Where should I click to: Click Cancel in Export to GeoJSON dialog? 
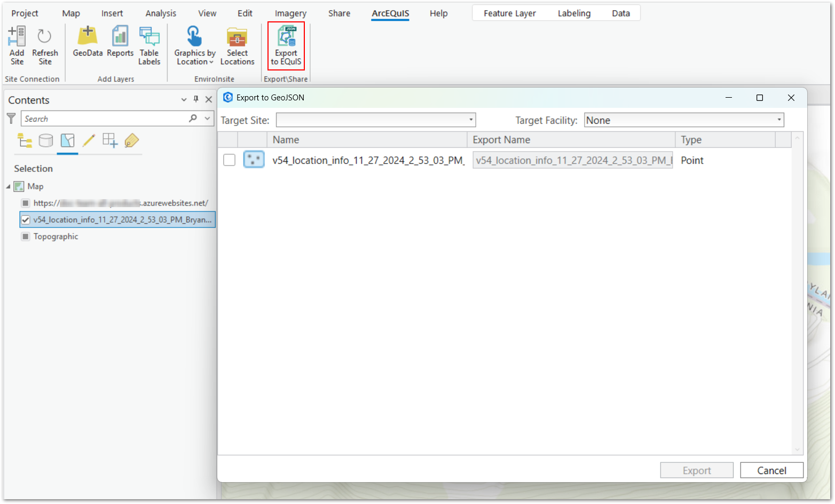771,470
